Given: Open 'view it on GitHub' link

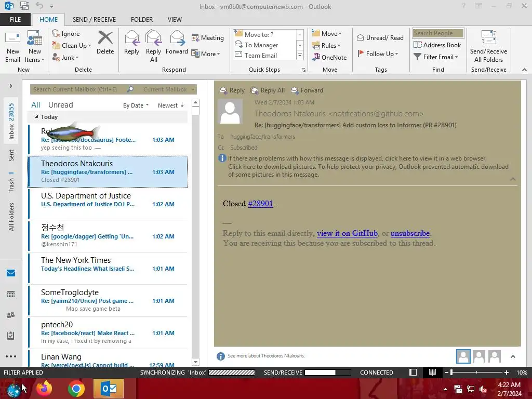Looking at the screenshot, I should (347, 233).
